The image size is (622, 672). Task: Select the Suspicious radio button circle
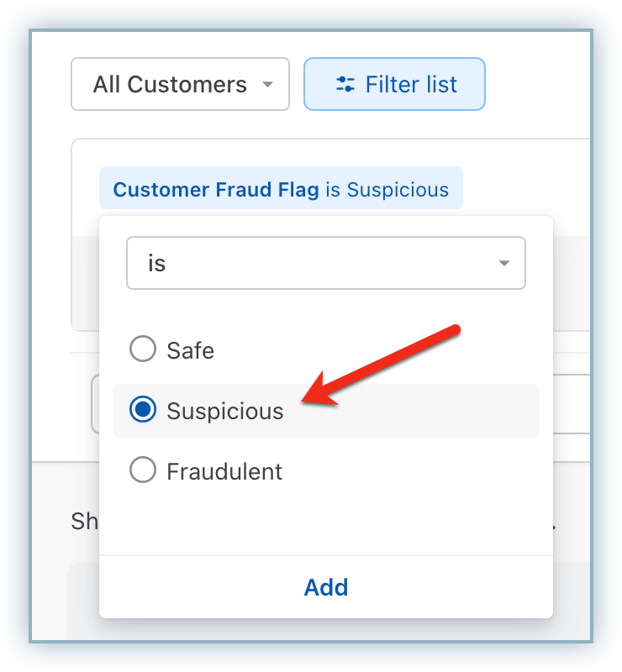click(143, 410)
